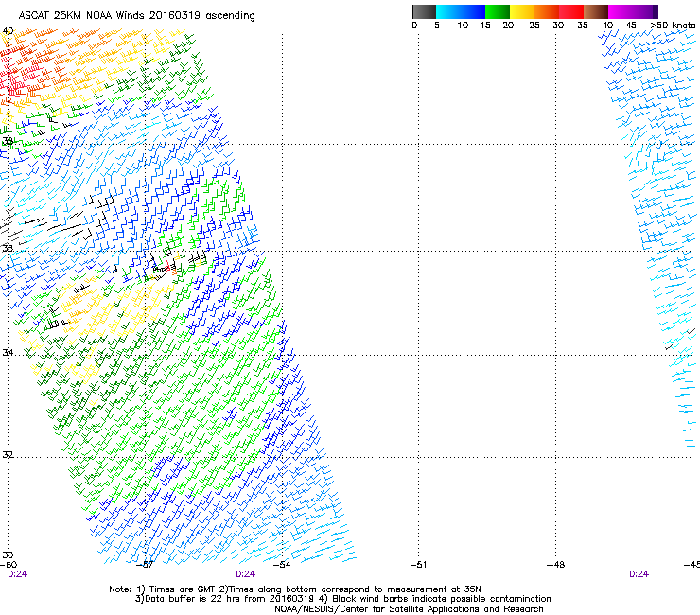
Task: Click the -51 longitude axis label
Action: [x=418, y=565]
